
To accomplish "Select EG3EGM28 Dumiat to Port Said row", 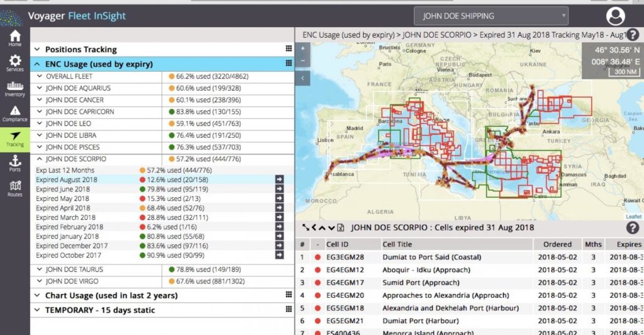I will pyautogui.click(x=469, y=257).
